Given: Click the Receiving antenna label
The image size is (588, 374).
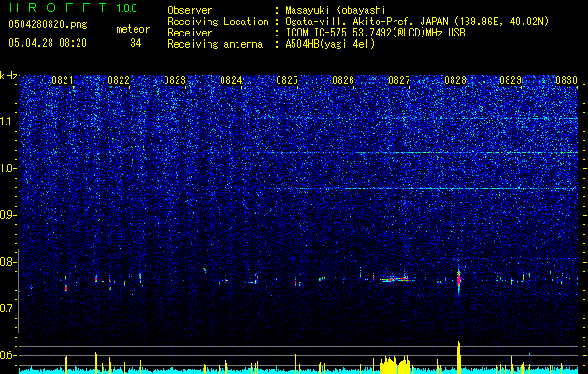Looking at the screenshot, I should tap(215, 44).
